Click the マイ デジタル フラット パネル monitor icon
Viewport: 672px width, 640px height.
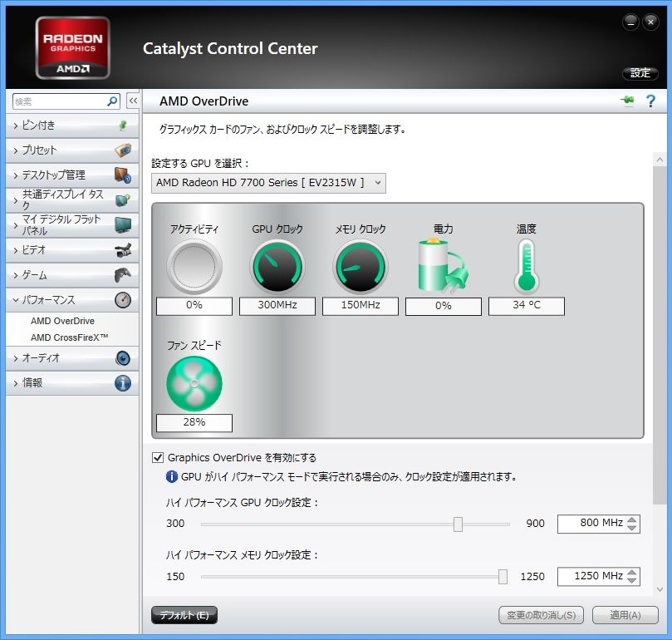123,224
